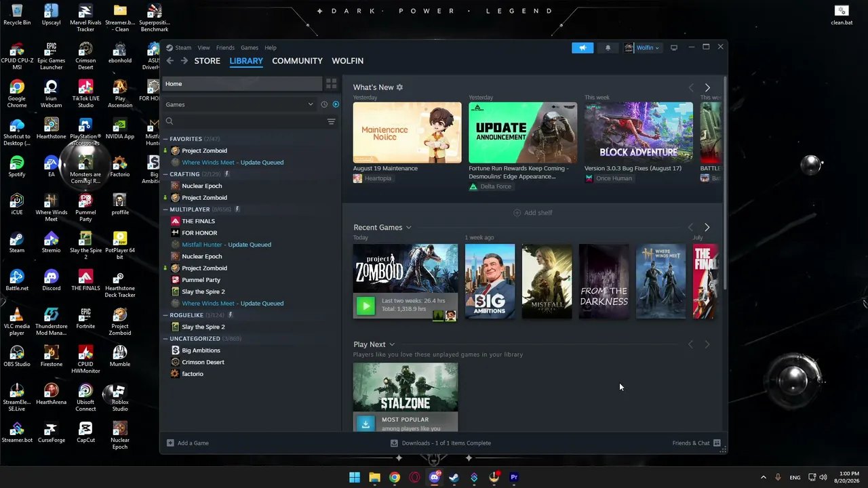
Task: Open the WOLFIN profile tab
Action: point(347,61)
